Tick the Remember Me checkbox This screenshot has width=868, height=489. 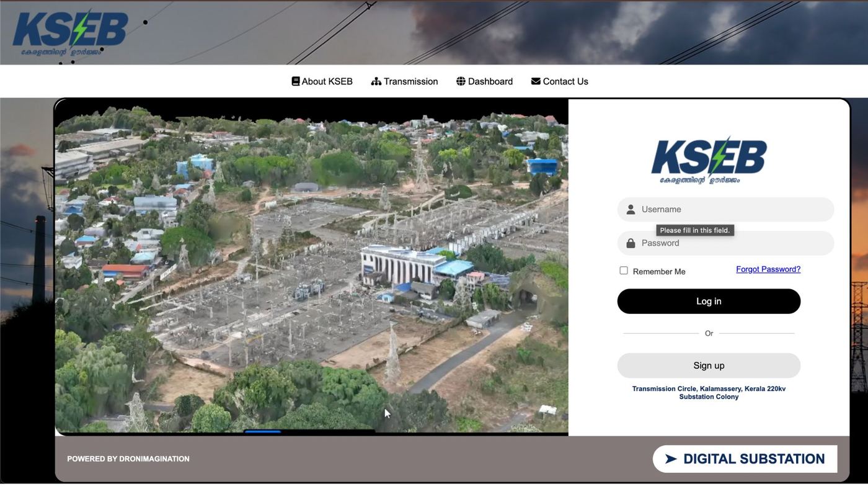(624, 271)
